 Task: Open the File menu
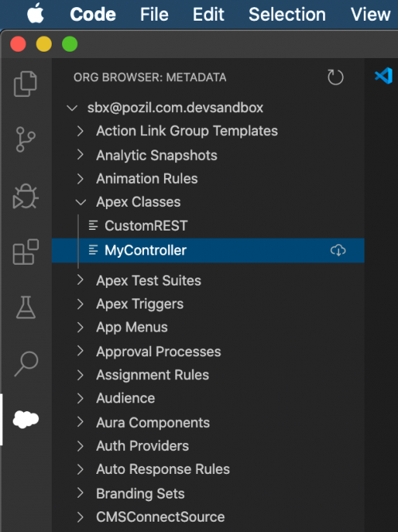tap(154, 14)
